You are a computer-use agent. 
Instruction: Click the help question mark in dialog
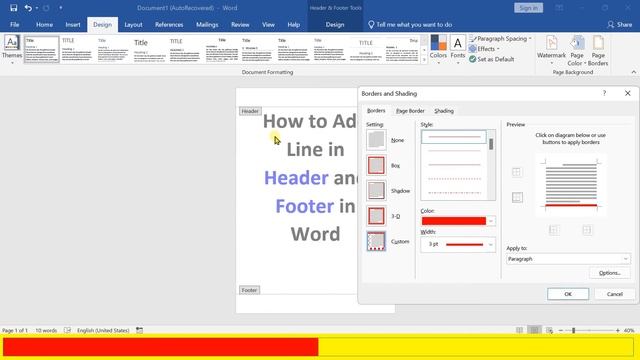click(604, 93)
